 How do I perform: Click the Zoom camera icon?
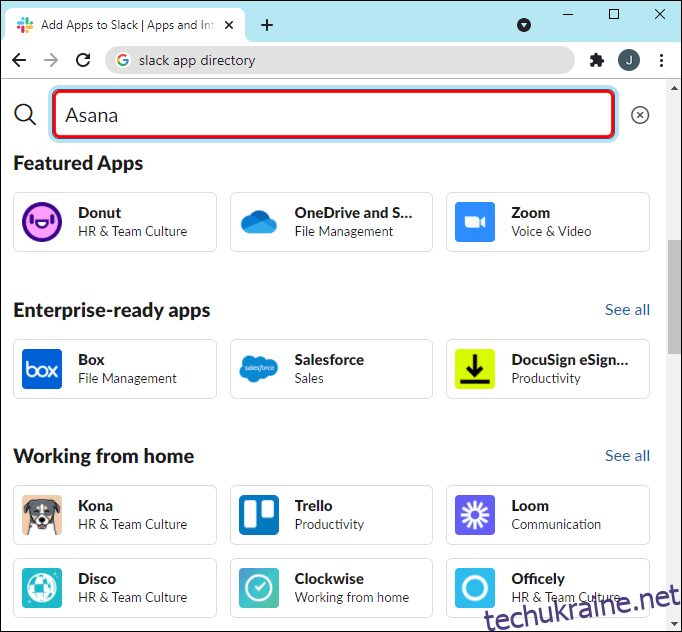click(475, 222)
